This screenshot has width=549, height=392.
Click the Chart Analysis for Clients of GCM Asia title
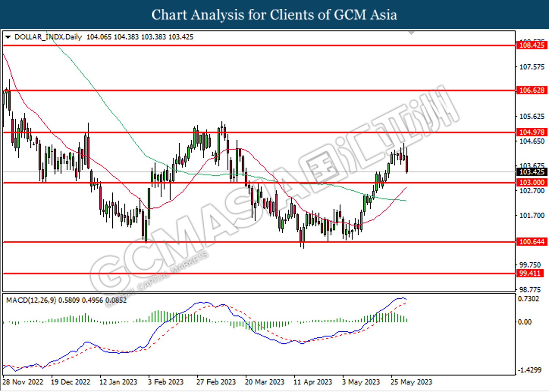click(x=274, y=15)
